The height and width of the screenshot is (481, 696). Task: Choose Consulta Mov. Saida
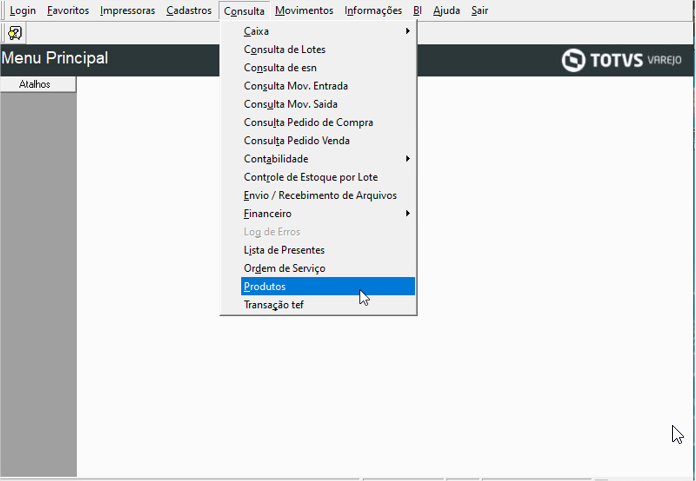point(328,104)
